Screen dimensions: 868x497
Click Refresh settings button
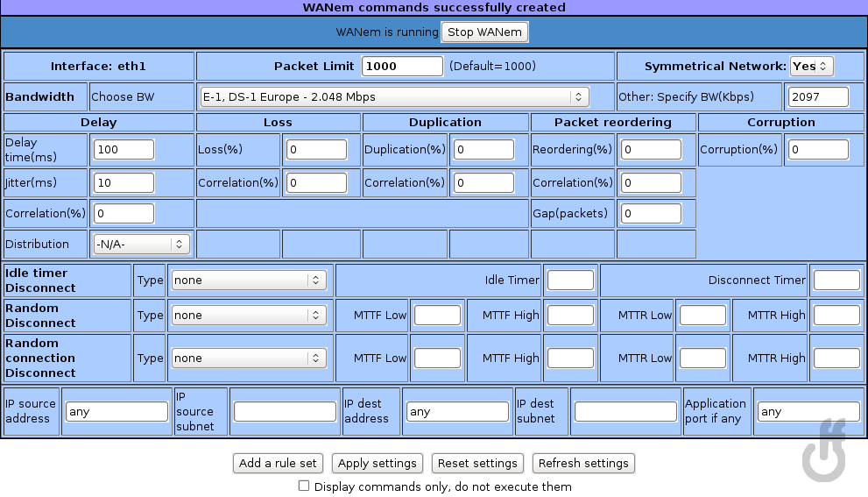click(583, 463)
